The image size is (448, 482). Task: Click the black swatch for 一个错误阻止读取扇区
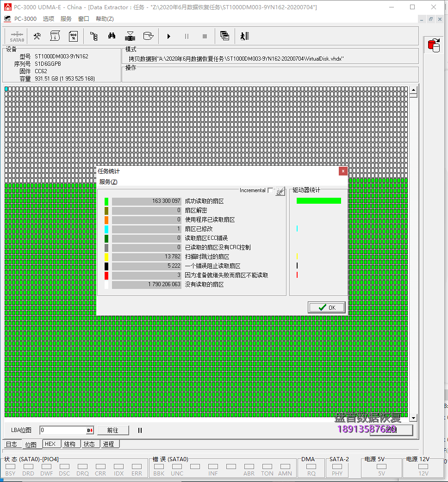[106, 266]
